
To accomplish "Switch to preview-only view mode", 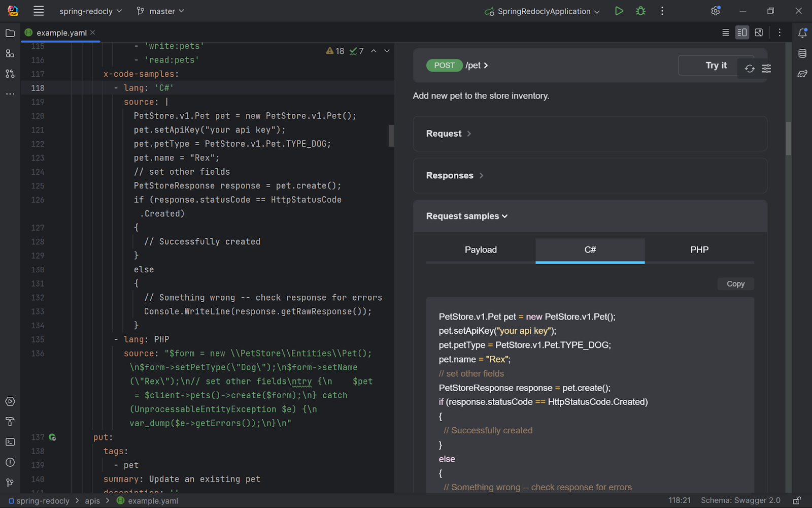I will [x=759, y=33].
